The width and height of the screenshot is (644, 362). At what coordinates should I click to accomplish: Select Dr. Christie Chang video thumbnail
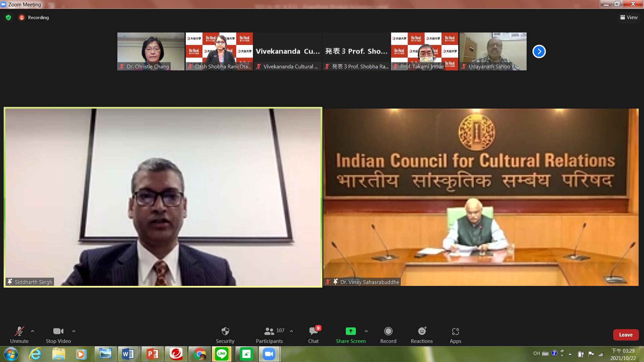[x=151, y=51]
